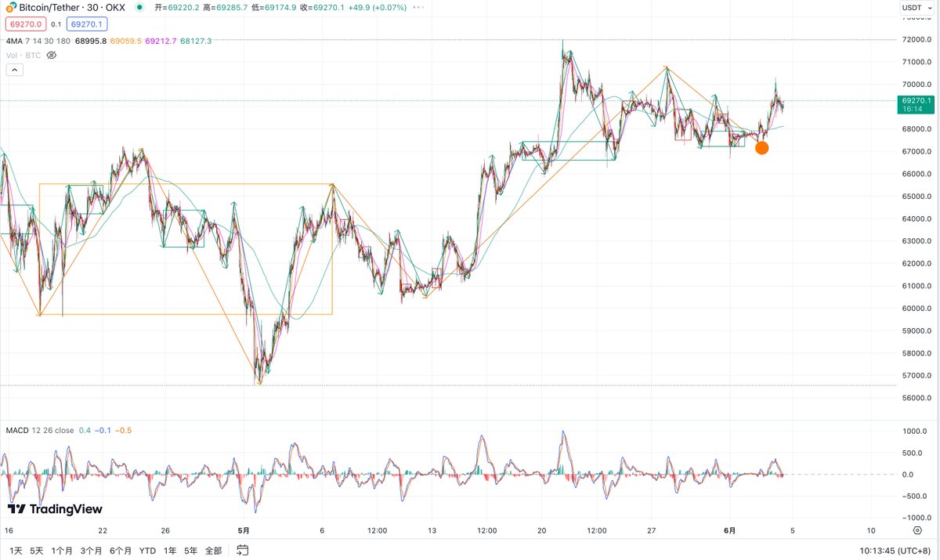Click the 72000.0 price axis label
940x560 pixels.
[915, 39]
